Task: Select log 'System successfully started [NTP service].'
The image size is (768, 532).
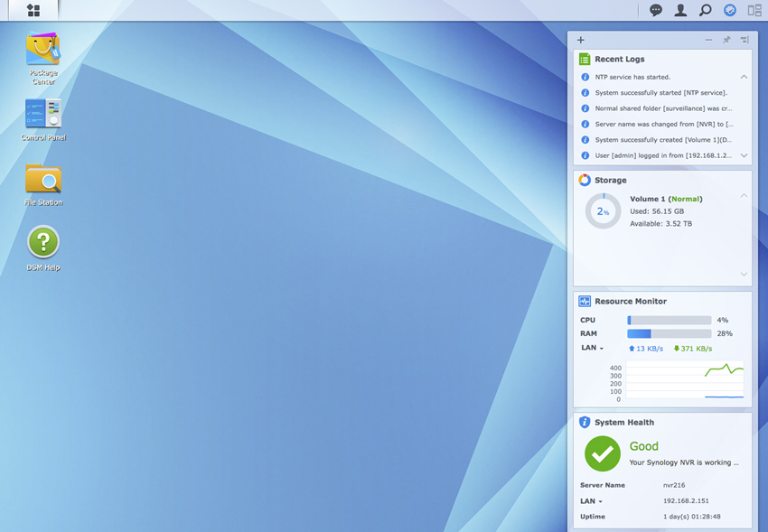Action: click(x=660, y=92)
